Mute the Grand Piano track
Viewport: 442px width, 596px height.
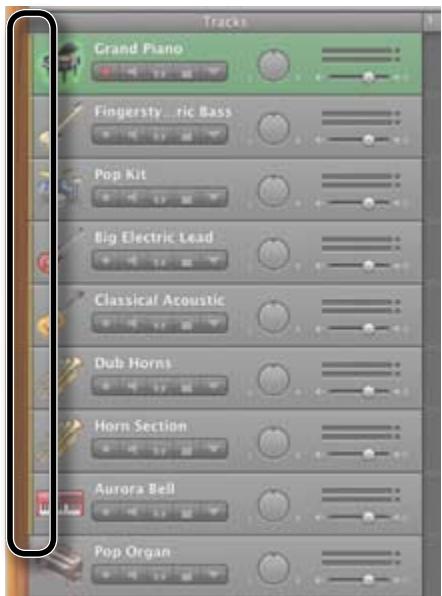point(132,72)
